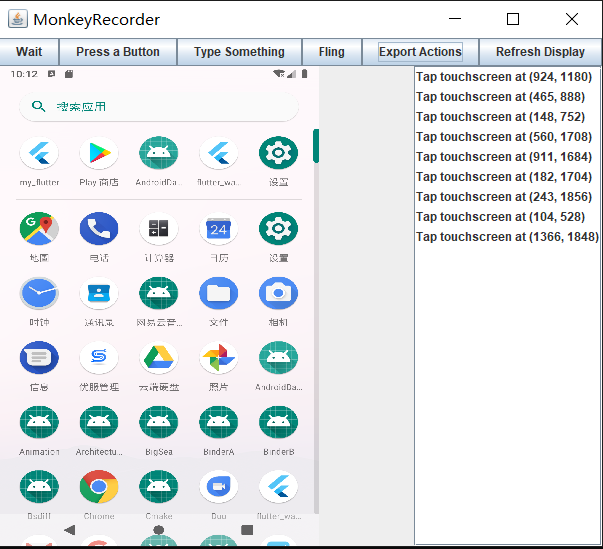The height and width of the screenshot is (549, 603).
Task: Open the BinderB app
Action: 278,423
